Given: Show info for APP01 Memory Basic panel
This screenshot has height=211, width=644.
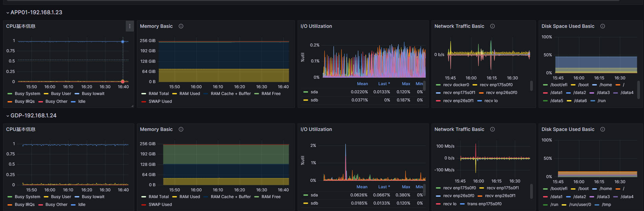Looking at the screenshot, I should pyautogui.click(x=181, y=26).
